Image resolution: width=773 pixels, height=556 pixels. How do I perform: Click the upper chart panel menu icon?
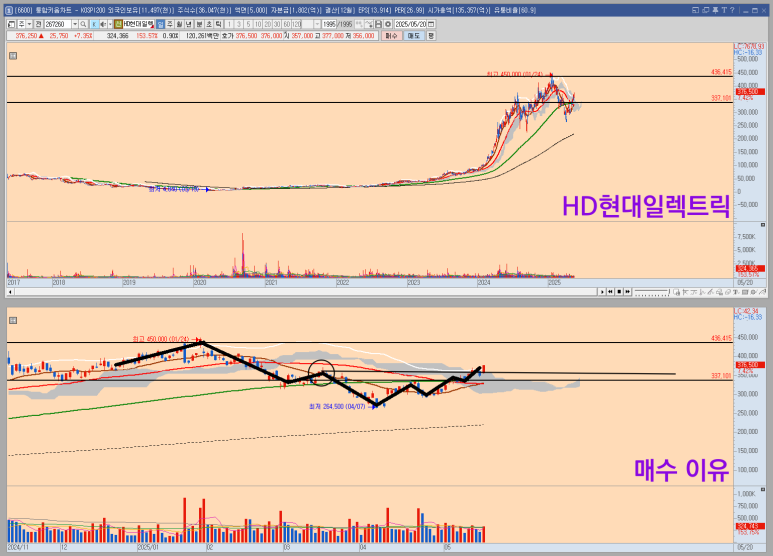tap(13, 56)
